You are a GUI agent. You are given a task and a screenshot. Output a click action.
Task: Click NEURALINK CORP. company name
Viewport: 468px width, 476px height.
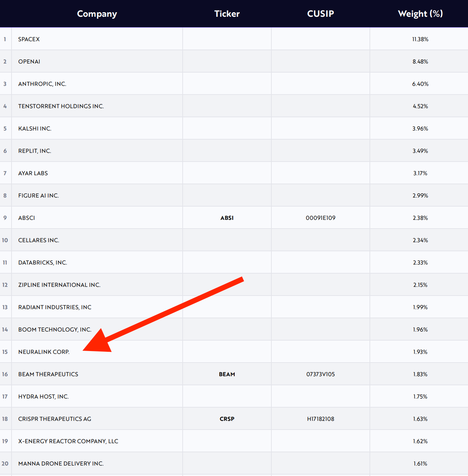point(44,352)
